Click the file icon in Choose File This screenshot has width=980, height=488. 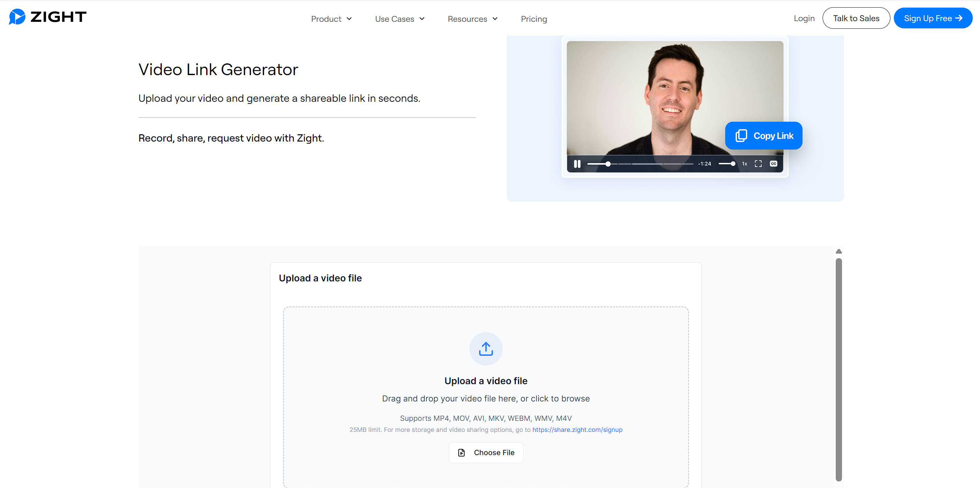461,453
